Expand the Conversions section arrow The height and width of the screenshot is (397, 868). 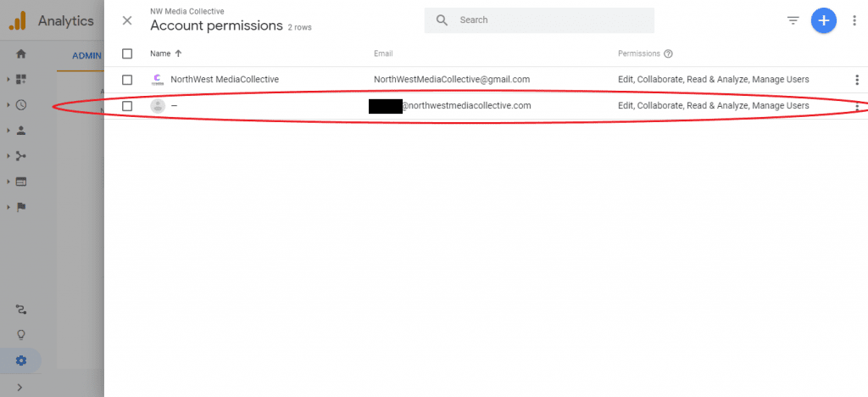pyautogui.click(x=8, y=207)
